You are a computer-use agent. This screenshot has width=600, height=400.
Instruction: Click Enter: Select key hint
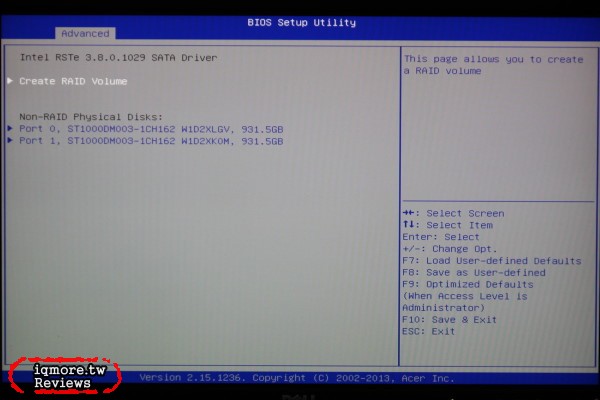(441, 237)
